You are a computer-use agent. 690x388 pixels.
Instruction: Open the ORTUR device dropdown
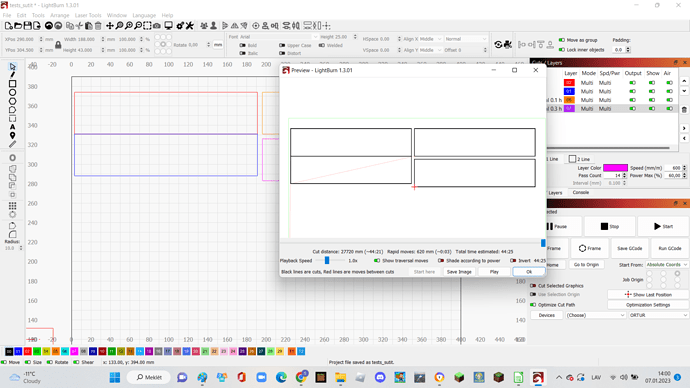pos(658,315)
